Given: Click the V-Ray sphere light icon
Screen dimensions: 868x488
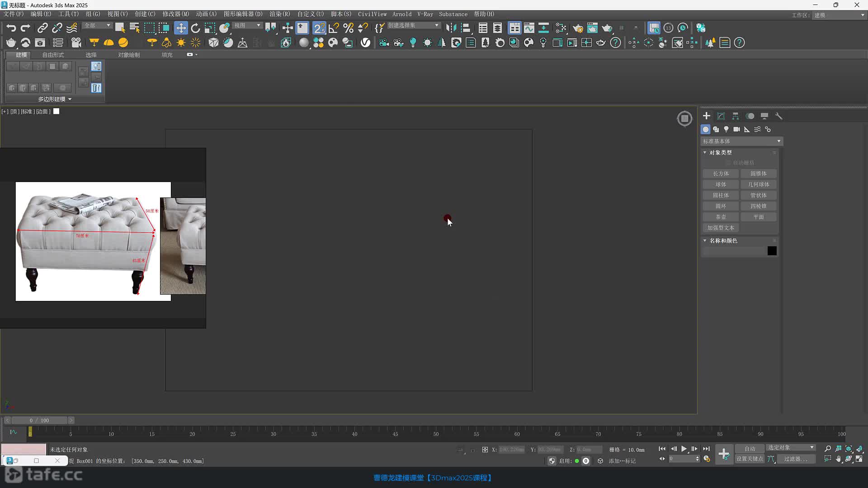Looking at the screenshot, I should 123,42.
